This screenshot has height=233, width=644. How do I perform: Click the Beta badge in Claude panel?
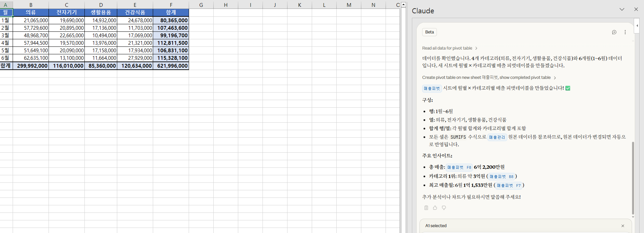tap(429, 32)
